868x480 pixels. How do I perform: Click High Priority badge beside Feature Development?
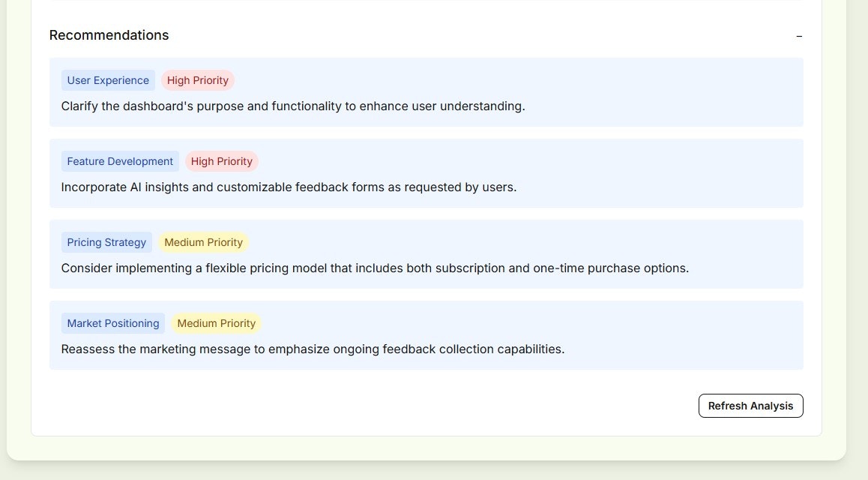(x=222, y=161)
